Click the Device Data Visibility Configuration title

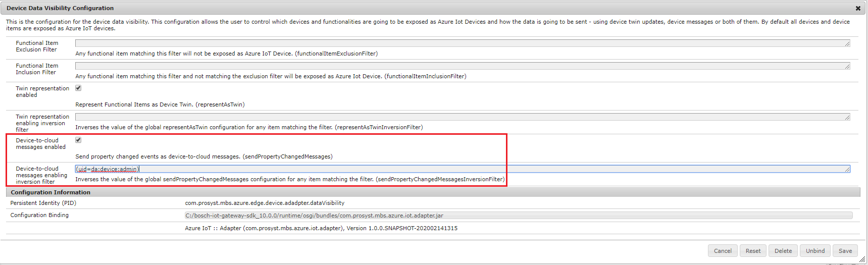click(60, 8)
